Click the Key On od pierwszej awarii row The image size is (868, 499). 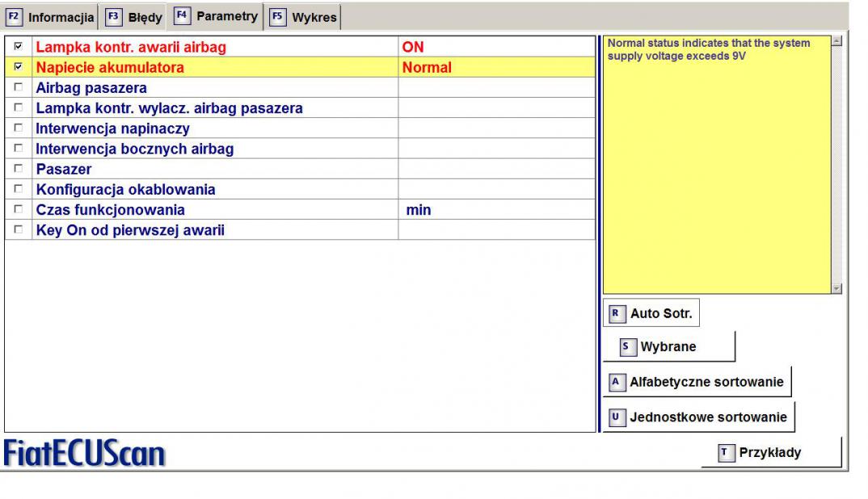pyautogui.click(x=129, y=230)
